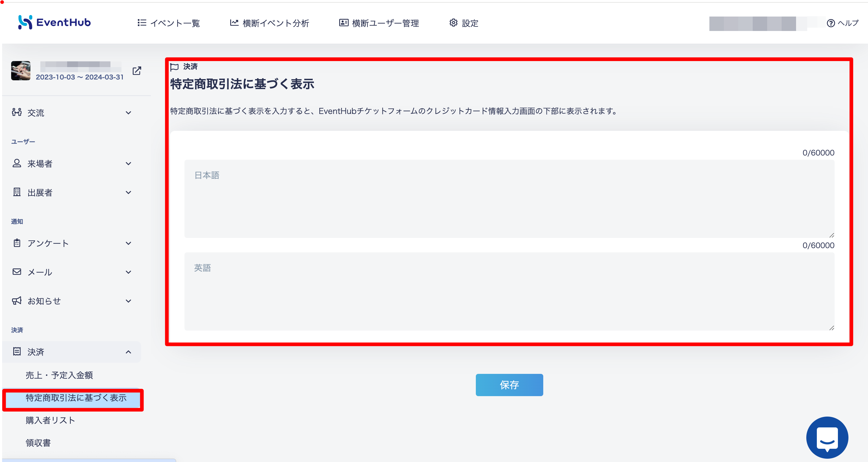
Task: Open the event in a new window using the external link icon
Action: point(136,71)
